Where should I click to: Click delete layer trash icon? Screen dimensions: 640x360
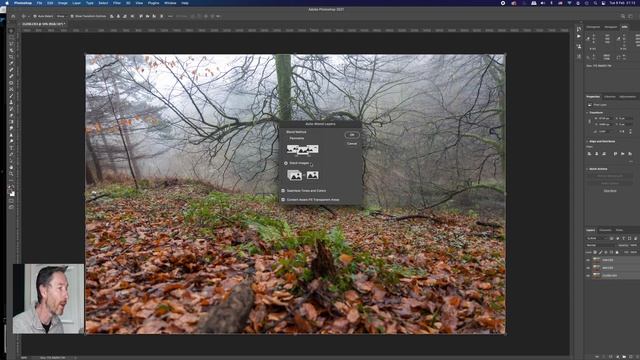point(637,357)
